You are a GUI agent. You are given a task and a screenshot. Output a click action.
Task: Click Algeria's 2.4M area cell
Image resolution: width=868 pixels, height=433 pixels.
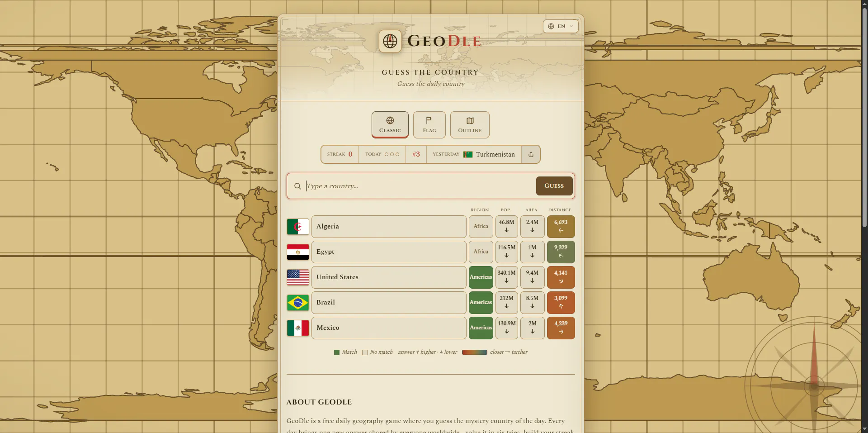click(x=533, y=227)
